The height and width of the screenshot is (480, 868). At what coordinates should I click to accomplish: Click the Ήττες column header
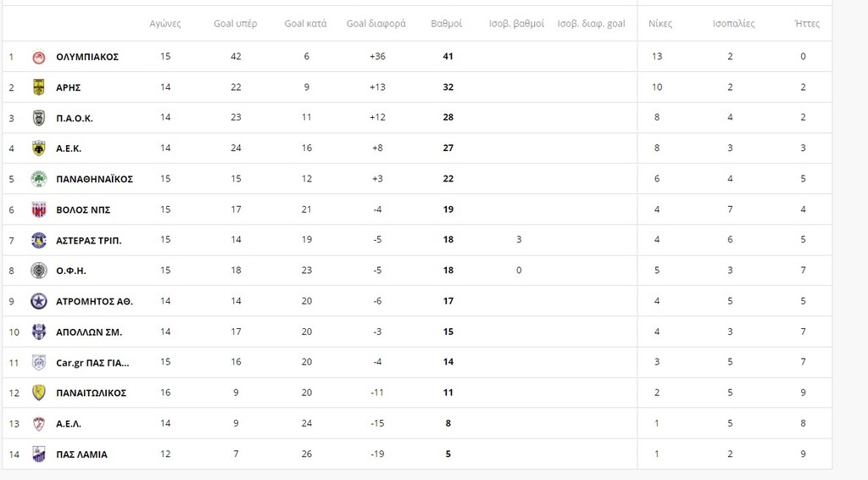click(x=807, y=24)
